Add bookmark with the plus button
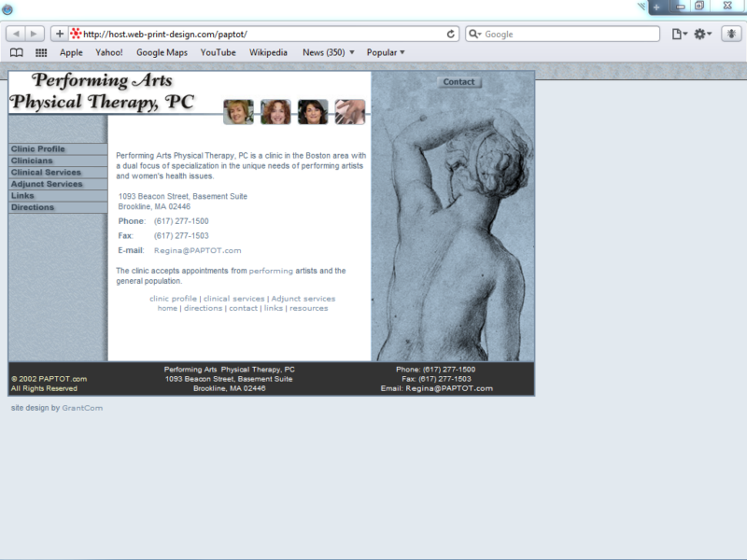The height and width of the screenshot is (560, 747). click(60, 34)
